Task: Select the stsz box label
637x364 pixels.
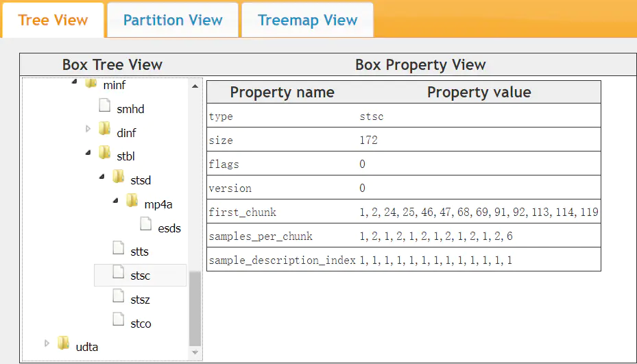Action: tap(140, 300)
